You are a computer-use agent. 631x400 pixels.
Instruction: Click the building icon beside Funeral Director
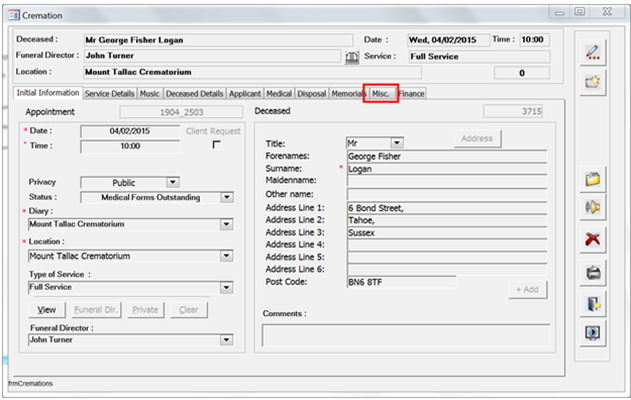coord(350,57)
